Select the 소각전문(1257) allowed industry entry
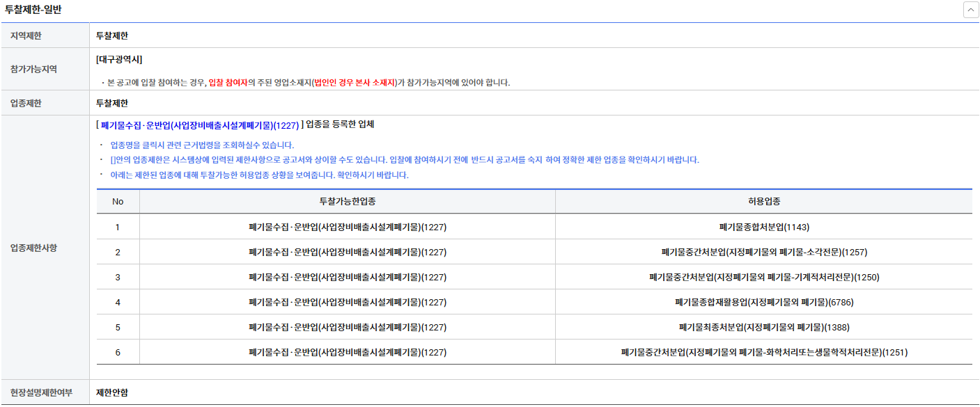The height and width of the screenshot is (407, 980). tap(763, 252)
